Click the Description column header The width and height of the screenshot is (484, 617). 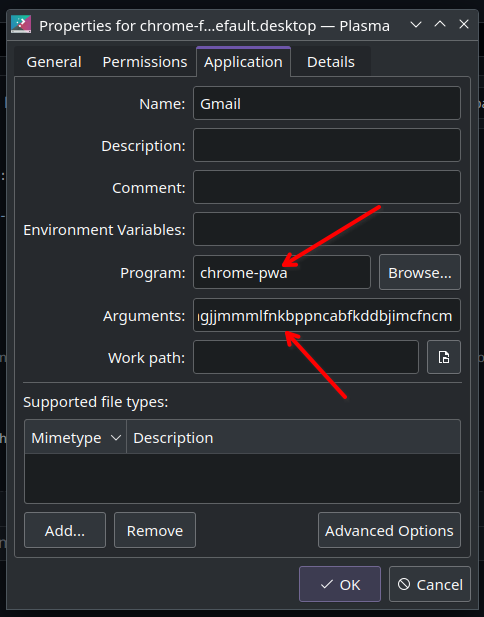point(293,437)
